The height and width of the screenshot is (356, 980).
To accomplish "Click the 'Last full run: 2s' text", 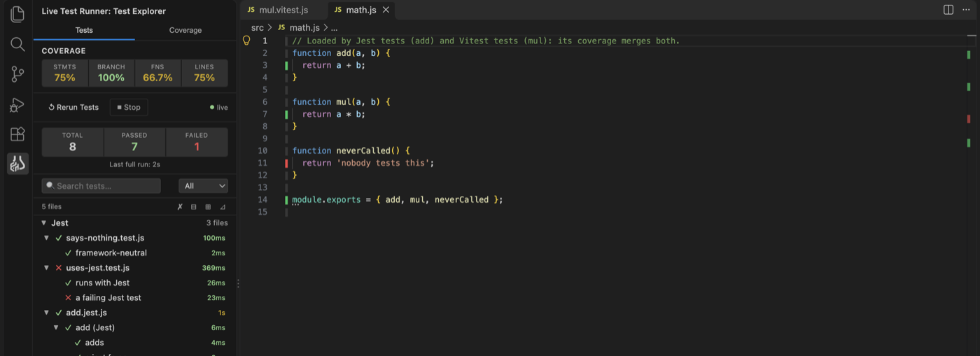I will pyautogui.click(x=135, y=164).
